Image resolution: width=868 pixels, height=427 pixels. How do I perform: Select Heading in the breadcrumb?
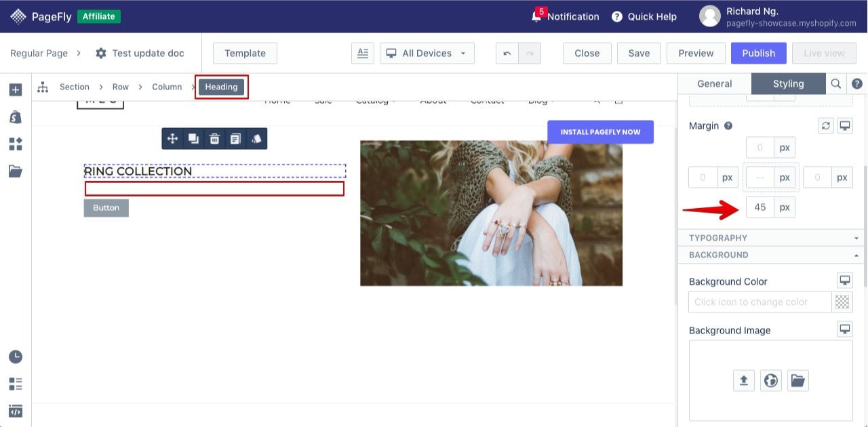point(222,87)
